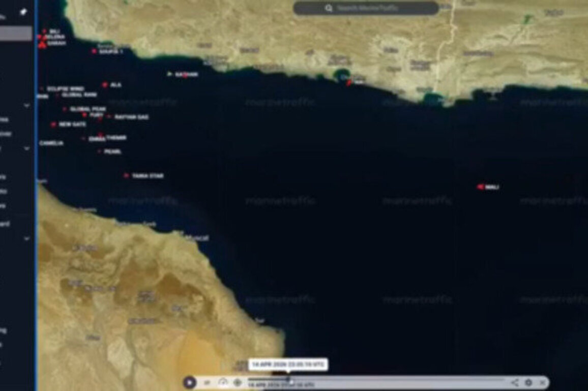Select the green vessel arrow marker

coord(169,74)
